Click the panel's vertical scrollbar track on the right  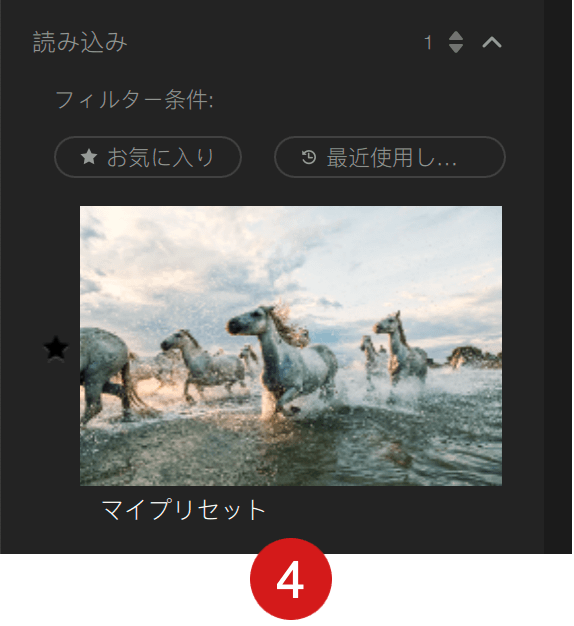[558, 277]
